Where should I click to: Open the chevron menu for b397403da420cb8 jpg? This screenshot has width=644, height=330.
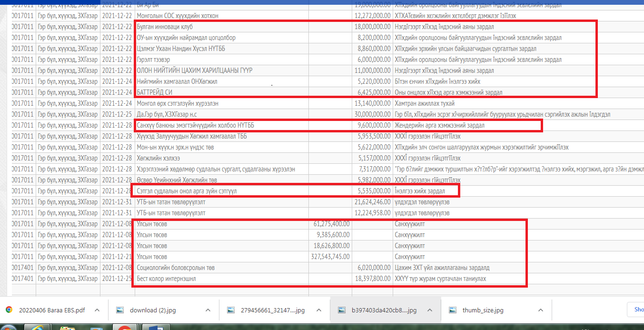point(430,310)
